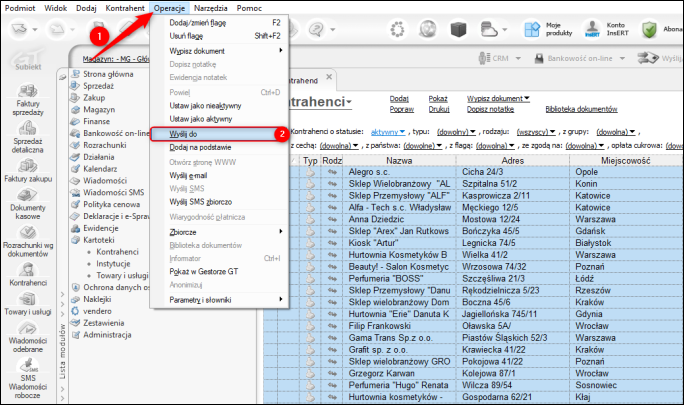Sort by the Miejscowość column header
The image size is (684, 405).
[x=626, y=161]
